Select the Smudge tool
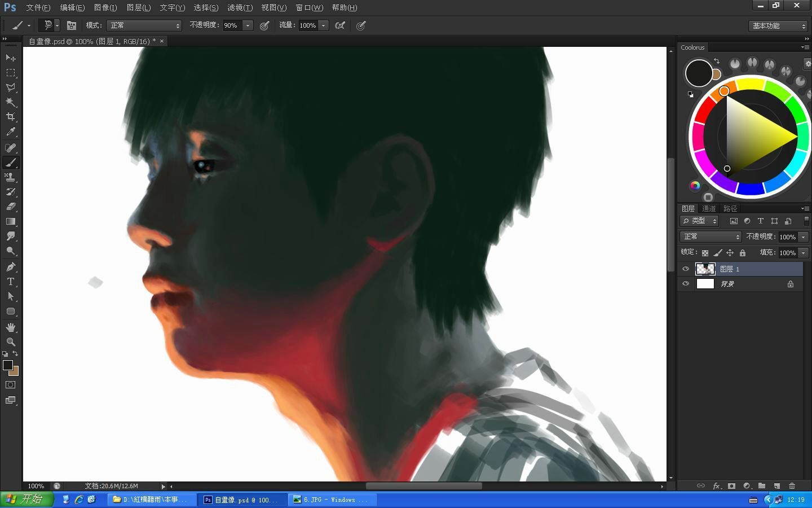This screenshot has height=508, width=812. pos(11,236)
